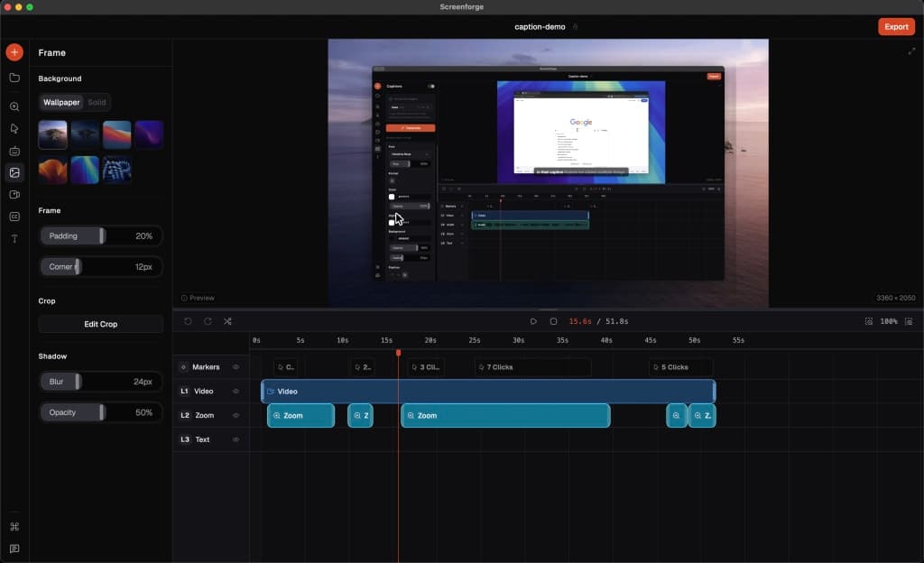Adjust the Corner radius slider
Screen dimensions: 924x563
tap(101, 267)
